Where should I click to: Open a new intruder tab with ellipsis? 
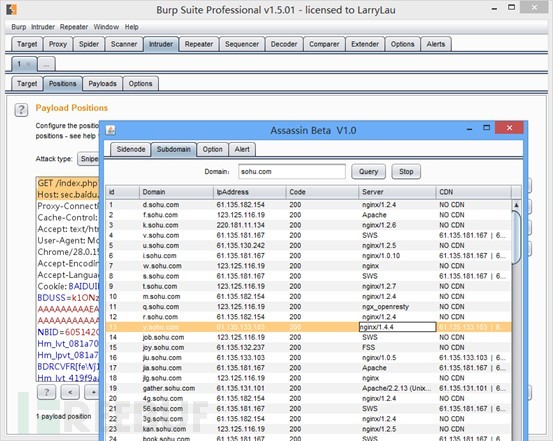point(47,64)
